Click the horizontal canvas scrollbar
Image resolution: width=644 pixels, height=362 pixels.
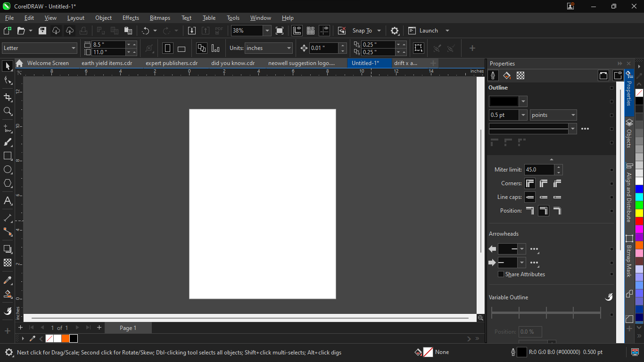(x=250, y=318)
